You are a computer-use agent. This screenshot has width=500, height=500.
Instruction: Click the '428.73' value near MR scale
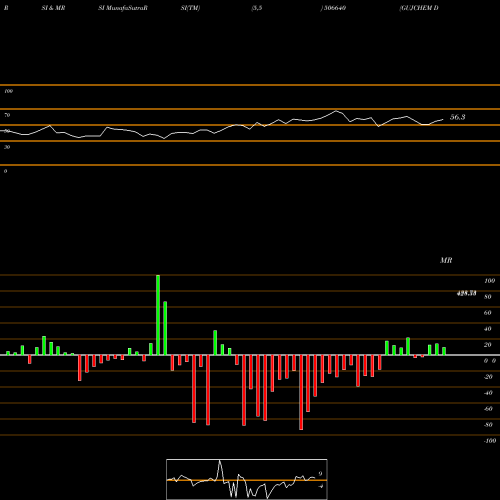coord(466,293)
